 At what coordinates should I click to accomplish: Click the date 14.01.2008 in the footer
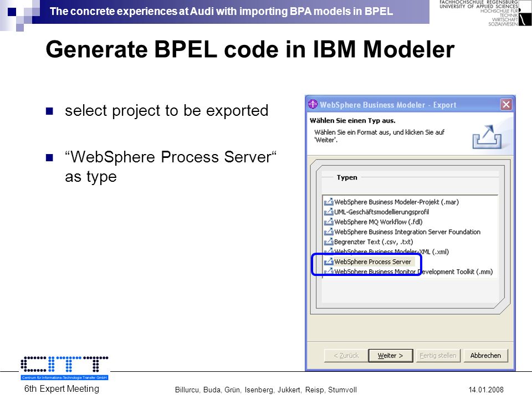coord(486,390)
